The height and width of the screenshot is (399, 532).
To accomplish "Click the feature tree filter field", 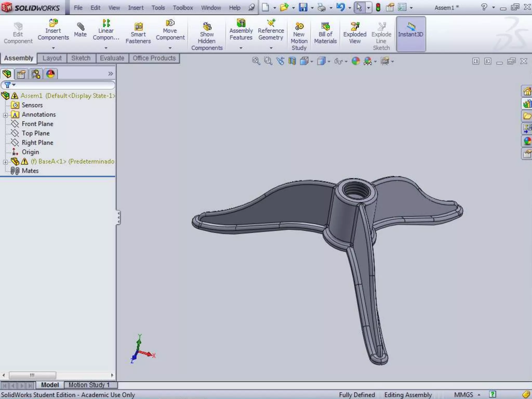I will tap(62, 85).
